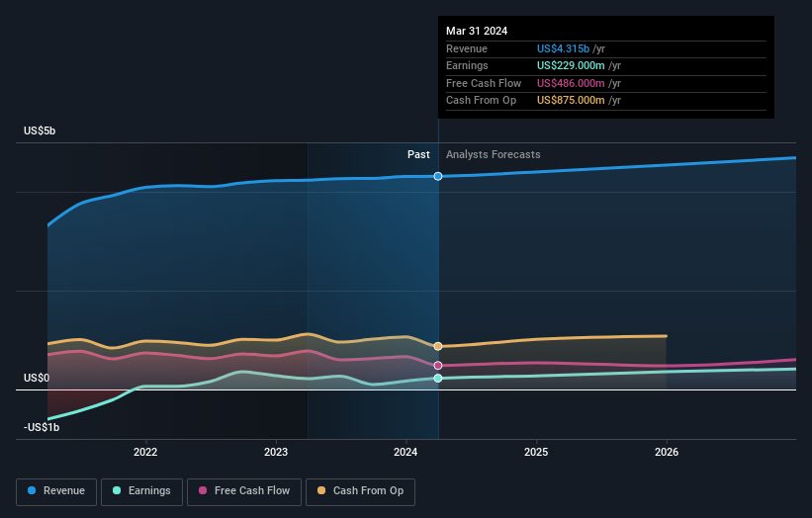Click the 'Earnings' row label in tooltip

467,65
